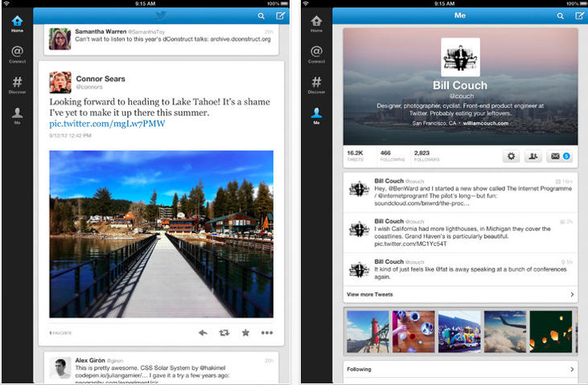Click the people accounts button on profile
Screen dimensions: 588x385
pos(532,156)
